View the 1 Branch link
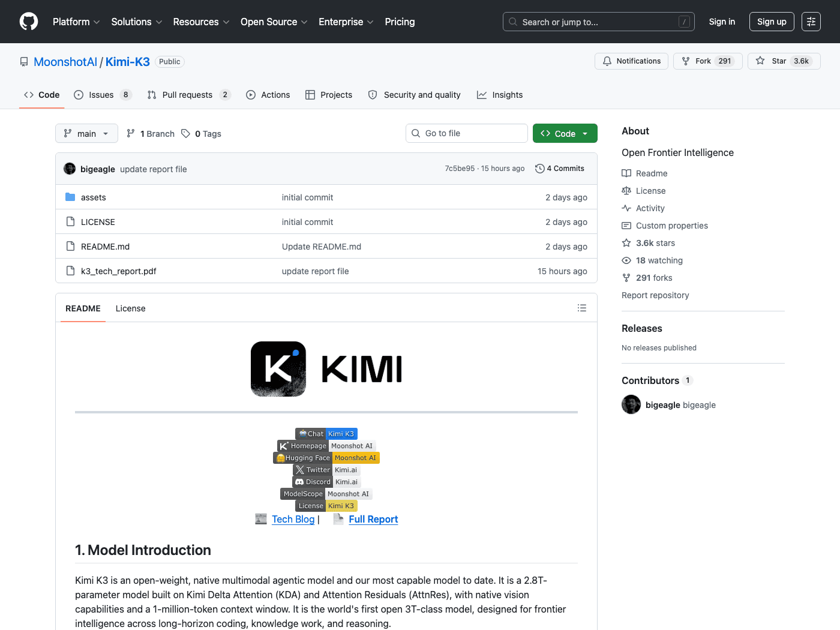This screenshot has height=630, width=840. coord(151,134)
